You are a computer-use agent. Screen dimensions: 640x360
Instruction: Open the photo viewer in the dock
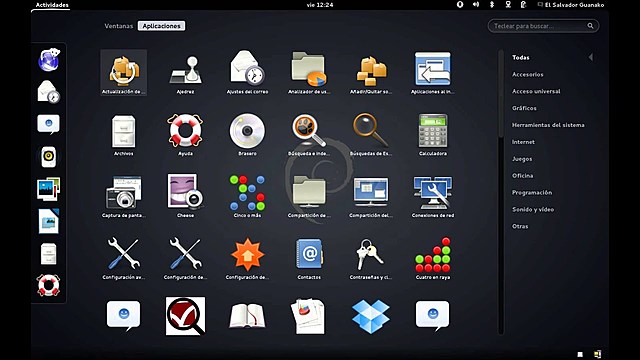coord(49,189)
